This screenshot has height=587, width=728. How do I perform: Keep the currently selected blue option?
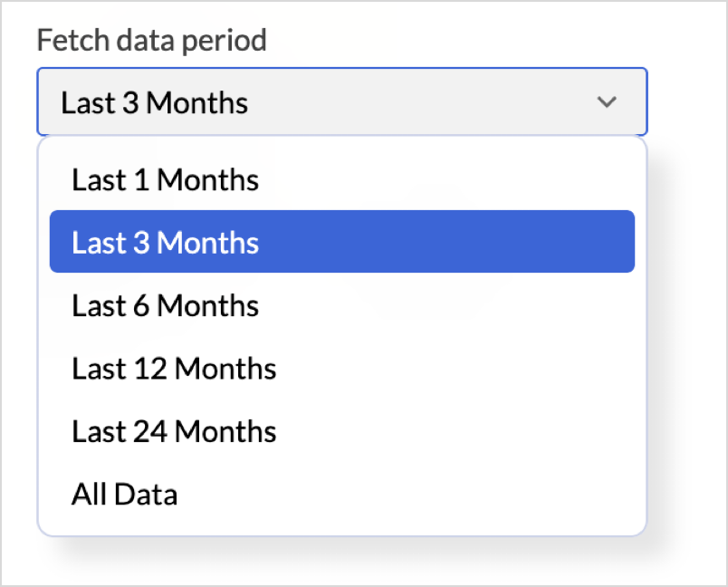pyautogui.click(x=341, y=243)
